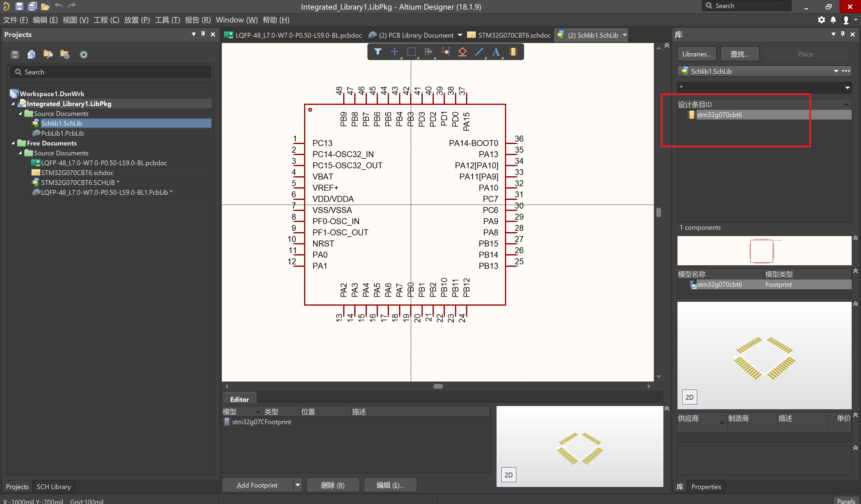Click the 编辑 (E)... button
Image resolution: width=861 pixels, height=504 pixels.
click(x=390, y=485)
